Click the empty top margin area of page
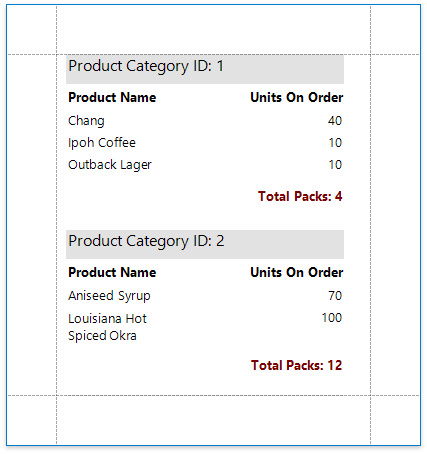The height and width of the screenshot is (454, 427). [x=213, y=30]
